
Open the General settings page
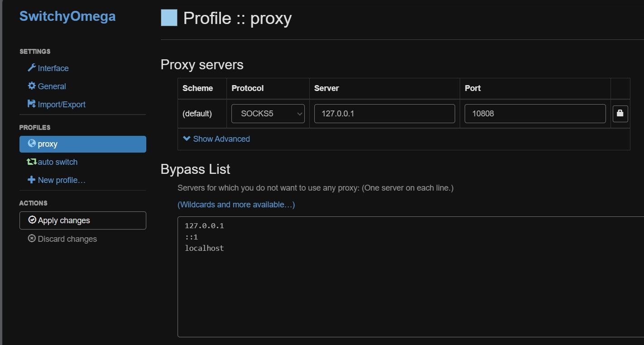[47, 86]
